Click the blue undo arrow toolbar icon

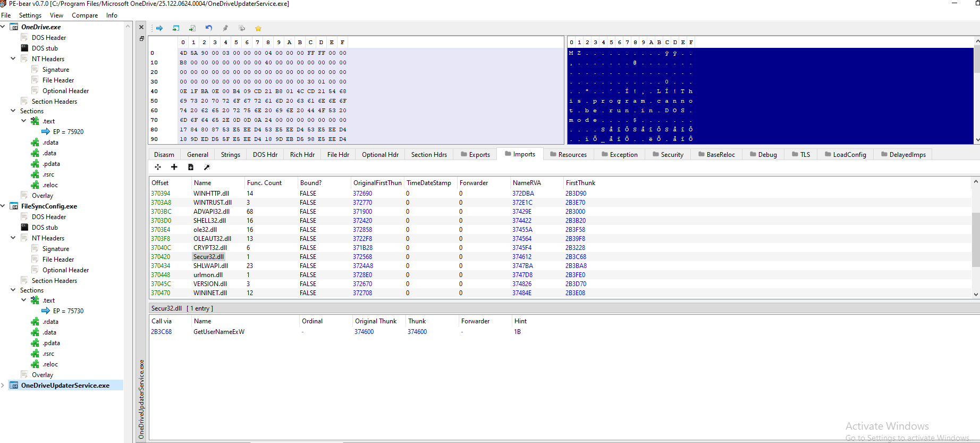209,28
